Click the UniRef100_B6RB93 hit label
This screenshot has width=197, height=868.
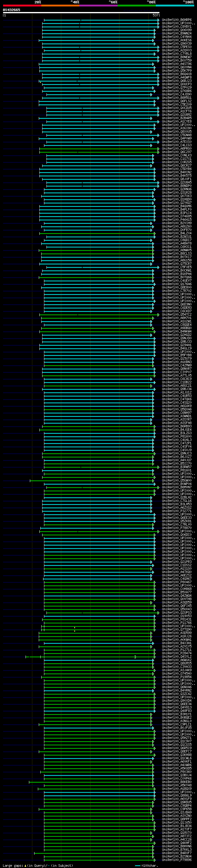(177, 426)
